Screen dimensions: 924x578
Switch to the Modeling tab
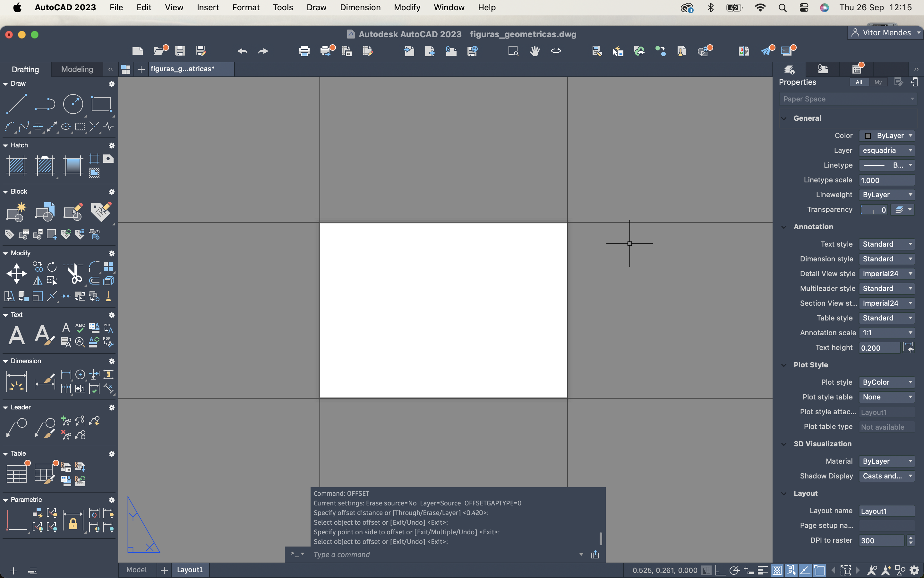click(x=77, y=69)
